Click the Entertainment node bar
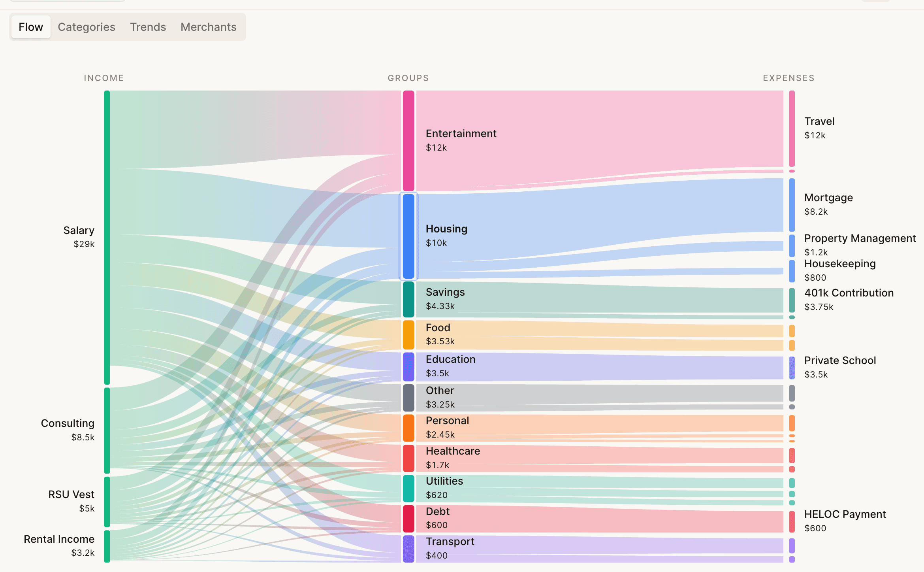The height and width of the screenshot is (572, 924). (x=408, y=140)
